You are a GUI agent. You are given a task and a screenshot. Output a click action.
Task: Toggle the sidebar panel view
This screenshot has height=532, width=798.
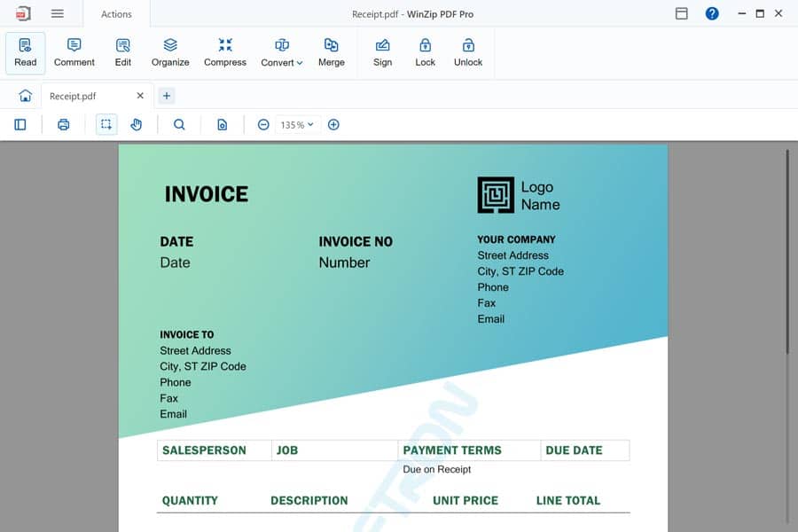(20, 124)
